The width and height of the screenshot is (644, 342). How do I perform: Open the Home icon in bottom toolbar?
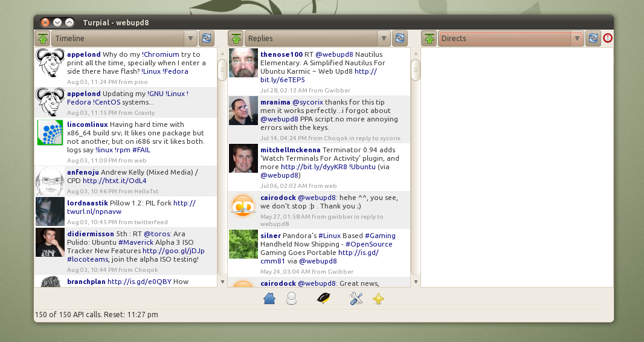coord(269,298)
